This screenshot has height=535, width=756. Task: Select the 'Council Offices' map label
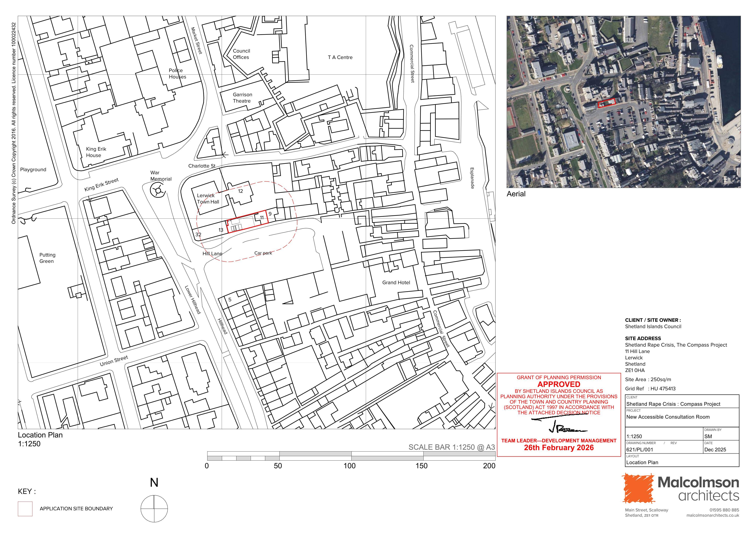coord(241,54)
